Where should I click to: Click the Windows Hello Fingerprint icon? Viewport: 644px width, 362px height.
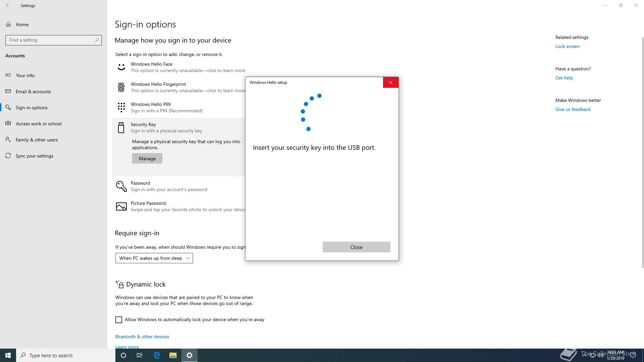(121, 87)
